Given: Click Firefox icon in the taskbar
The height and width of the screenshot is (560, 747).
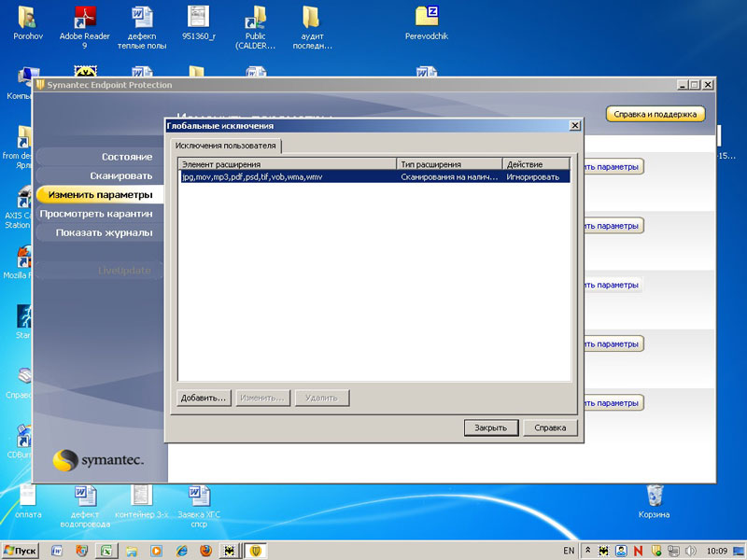Looking at the screenshot, I should 205,551.
